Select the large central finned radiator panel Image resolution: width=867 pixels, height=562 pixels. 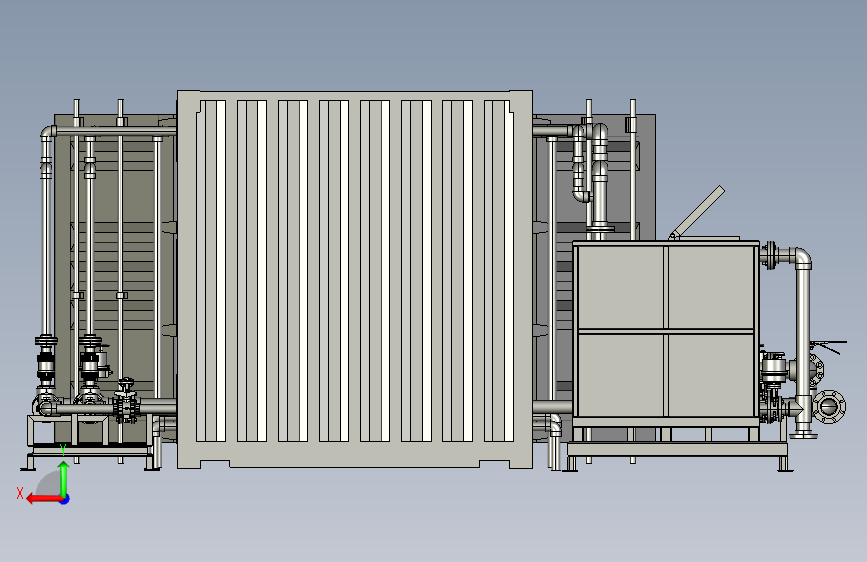pos(355,279)
